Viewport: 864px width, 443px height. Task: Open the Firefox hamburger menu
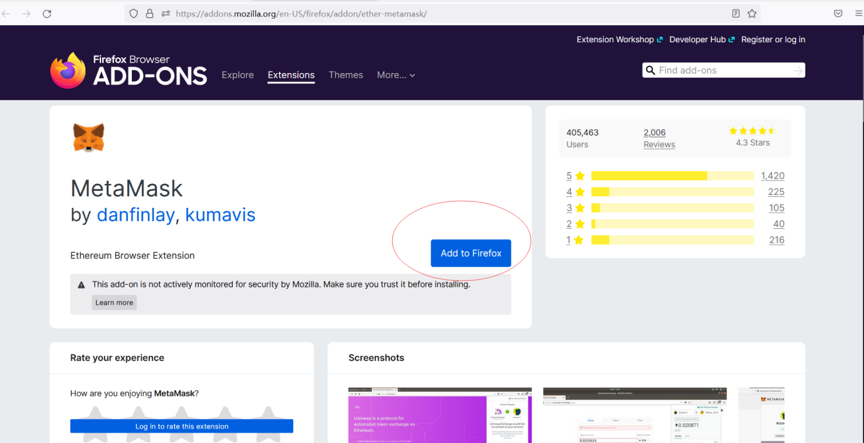pyautogui.click(x=858, y=14)
